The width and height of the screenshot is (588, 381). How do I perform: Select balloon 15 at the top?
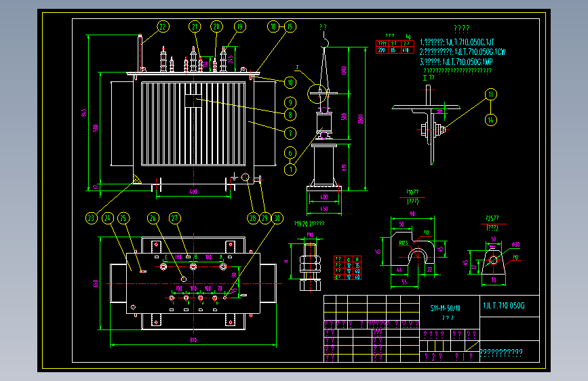[x=290, y=26]
